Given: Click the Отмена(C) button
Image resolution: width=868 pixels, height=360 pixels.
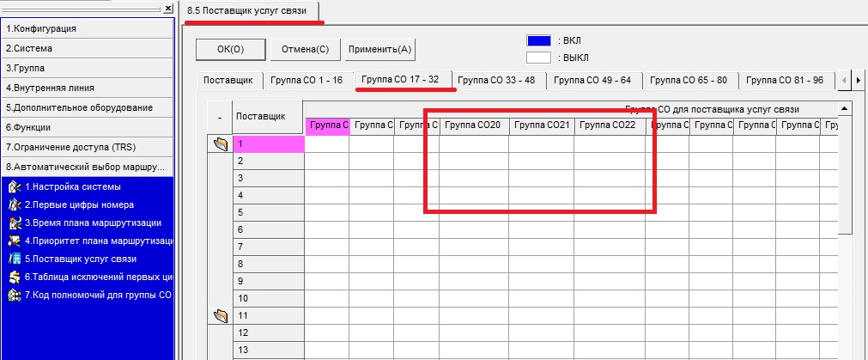Looking at the screenshot, I should [x=306, y=49].
